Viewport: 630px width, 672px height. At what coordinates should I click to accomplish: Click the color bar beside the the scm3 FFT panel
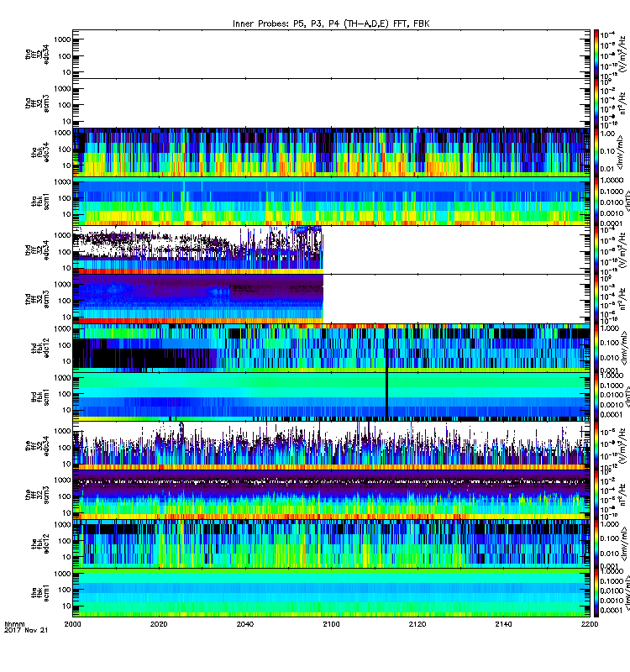(596, 495)
